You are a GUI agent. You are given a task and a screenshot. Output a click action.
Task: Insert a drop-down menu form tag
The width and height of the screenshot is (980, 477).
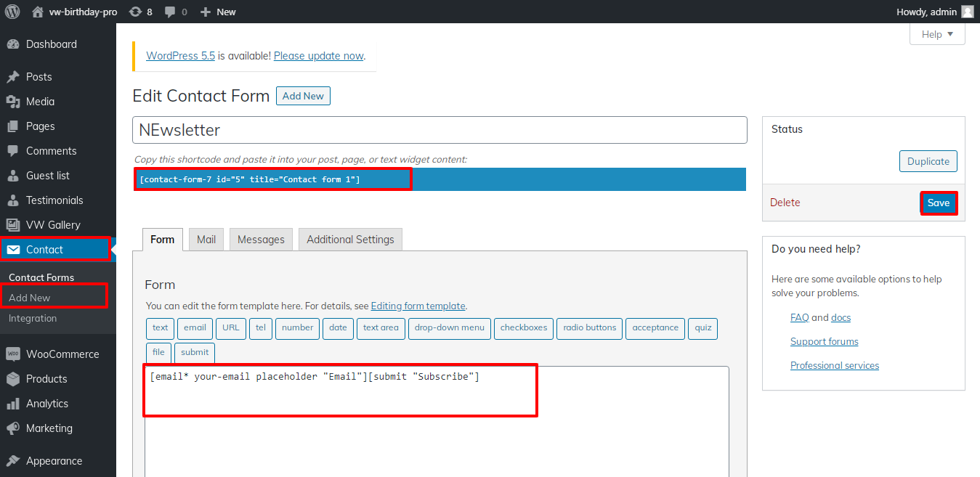[x=449, y=328]
